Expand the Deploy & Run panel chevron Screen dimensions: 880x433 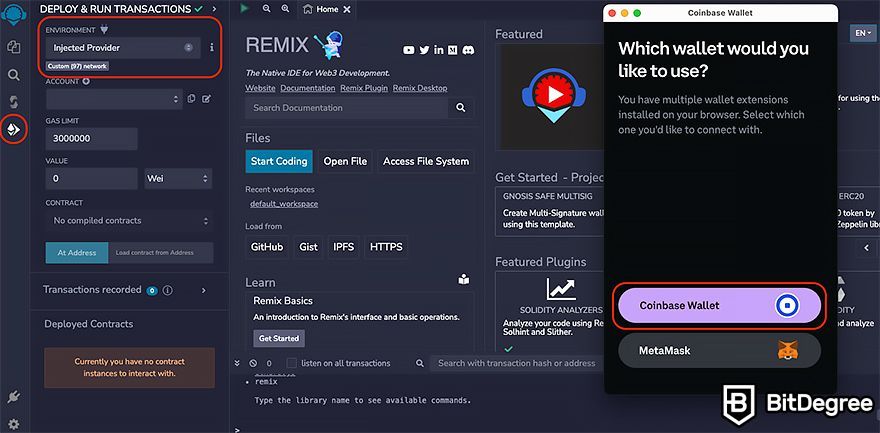click(214, 9)
